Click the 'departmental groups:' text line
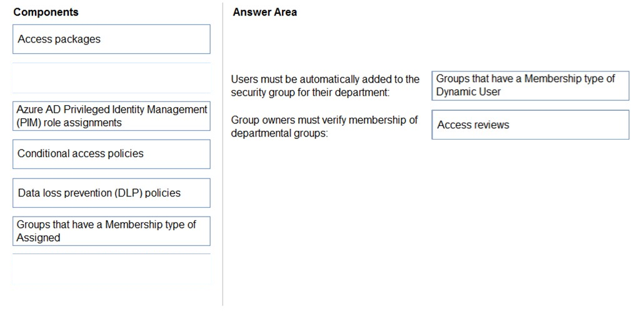Image resolution: width=644 pixels, height=313 pixels. [x=279, y=134]
